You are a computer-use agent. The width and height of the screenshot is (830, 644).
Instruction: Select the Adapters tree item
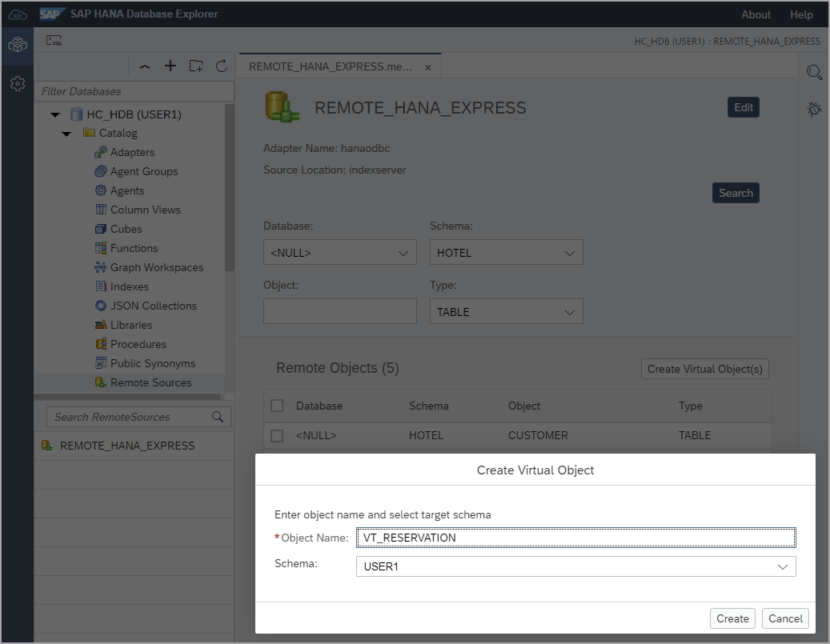tap(132, 153)
